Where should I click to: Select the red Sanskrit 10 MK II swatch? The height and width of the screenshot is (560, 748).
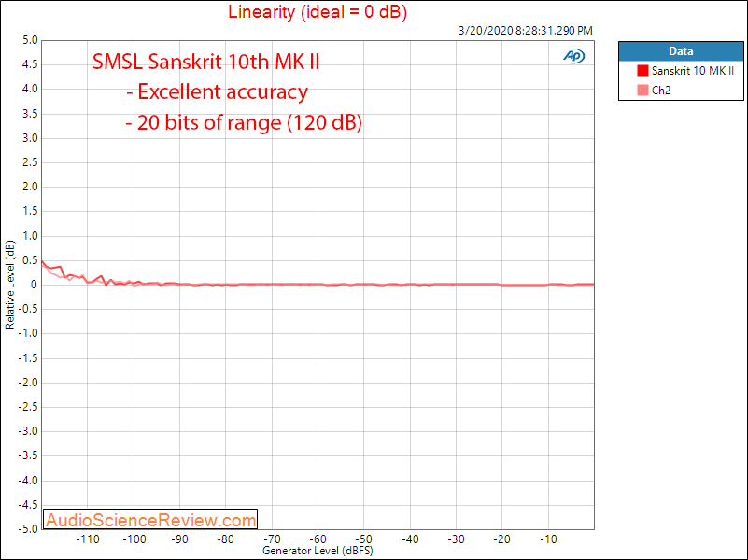[x=642, y=71]
